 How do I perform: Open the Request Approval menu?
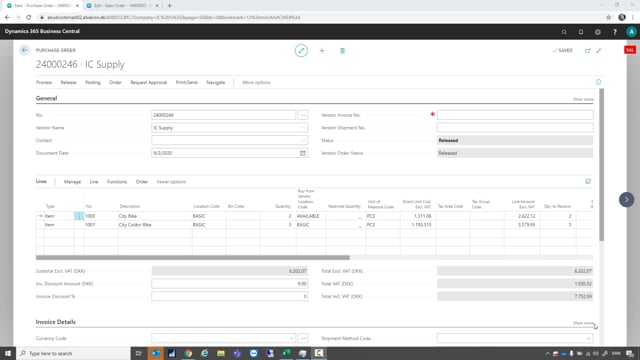[x=149, y=82]
